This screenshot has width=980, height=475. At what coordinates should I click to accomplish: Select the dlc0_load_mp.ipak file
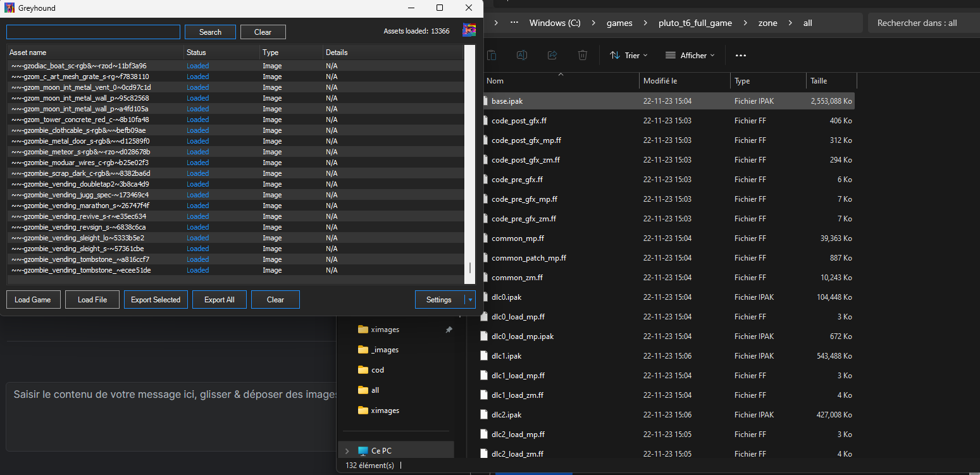(668, 336)
